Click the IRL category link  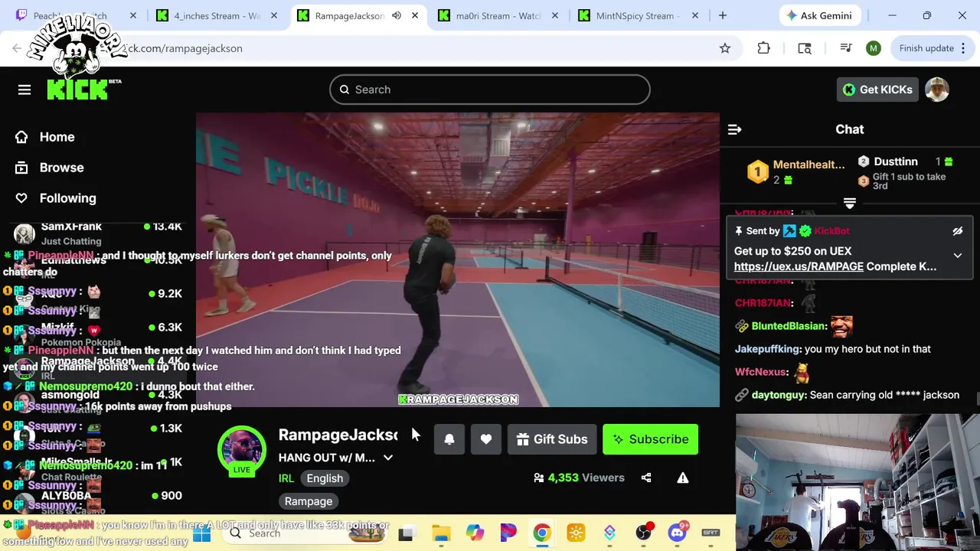286,478
